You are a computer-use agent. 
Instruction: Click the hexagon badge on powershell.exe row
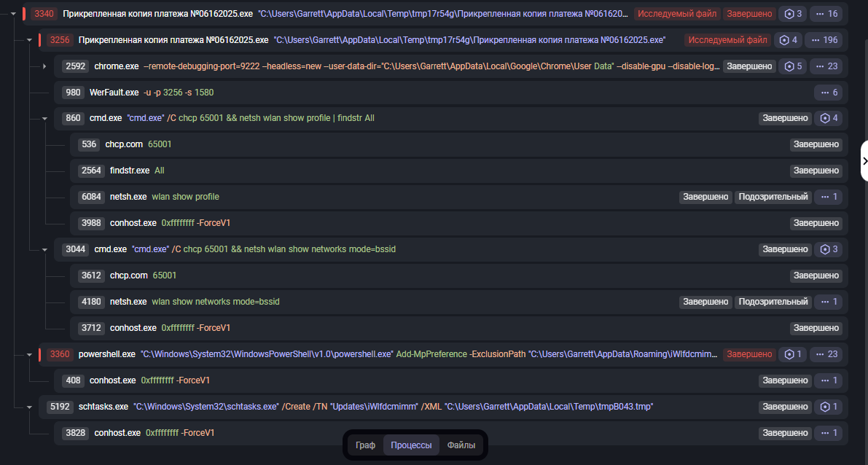pyautogui.click(x=794, y=354)
